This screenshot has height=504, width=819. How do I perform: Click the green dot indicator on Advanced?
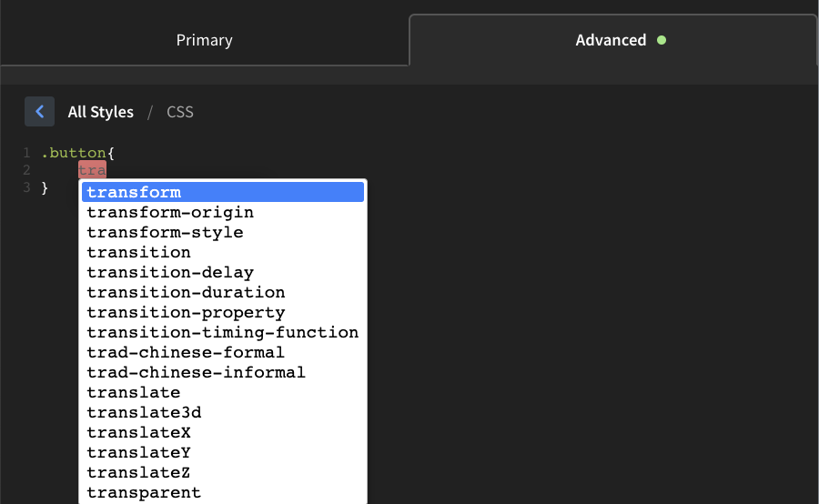pos(662,40)
